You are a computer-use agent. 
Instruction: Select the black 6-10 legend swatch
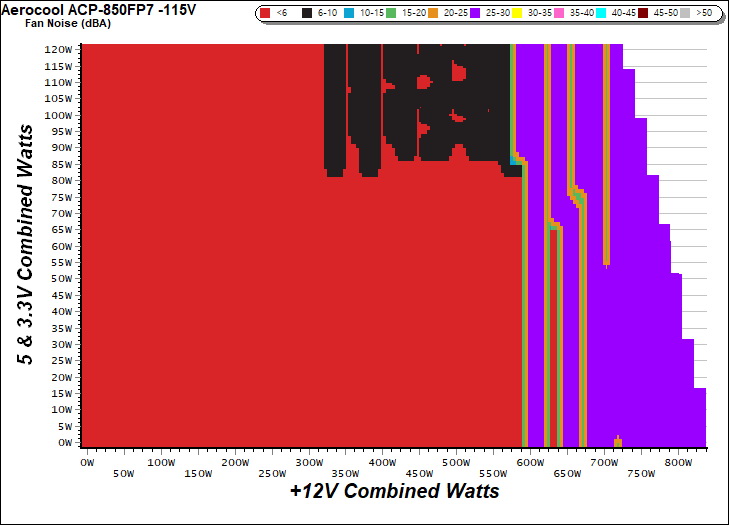pos(306,14)
